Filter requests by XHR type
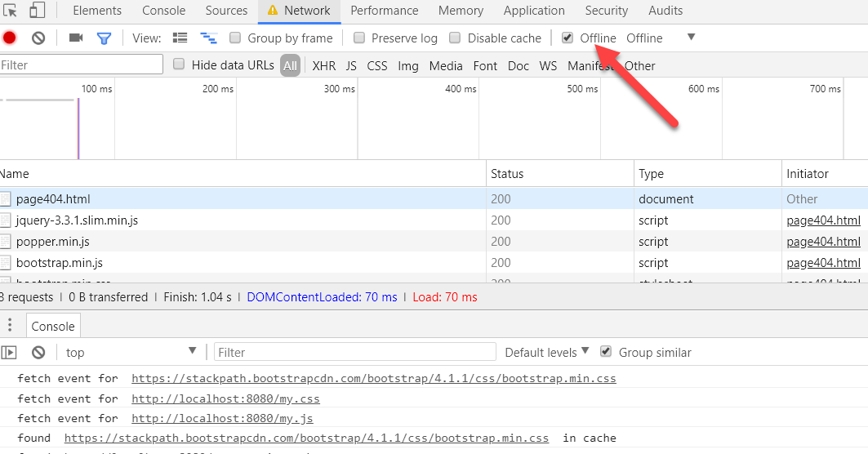The width and height of the screenshot is (868, 454). pyautogui.click(x=323, y=65)
